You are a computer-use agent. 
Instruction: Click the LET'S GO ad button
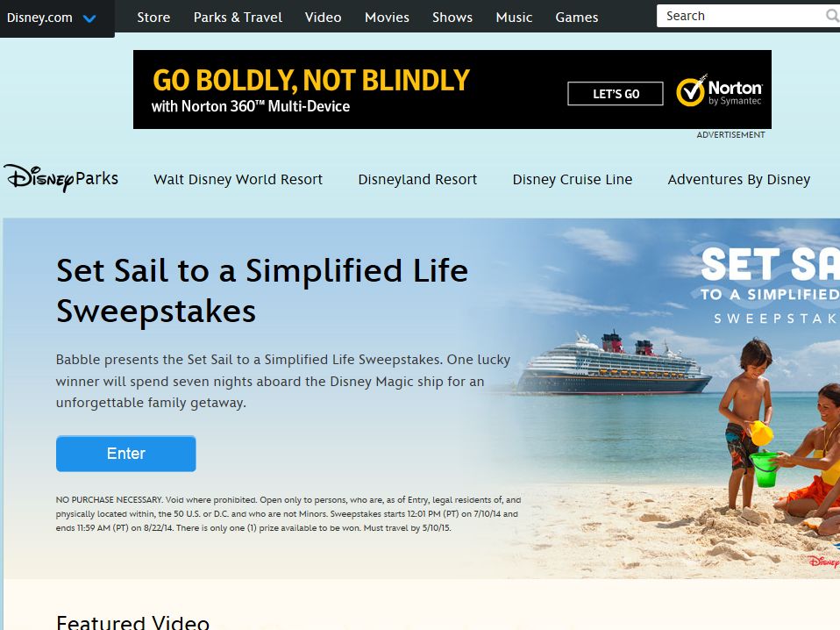tap(616, 94)
